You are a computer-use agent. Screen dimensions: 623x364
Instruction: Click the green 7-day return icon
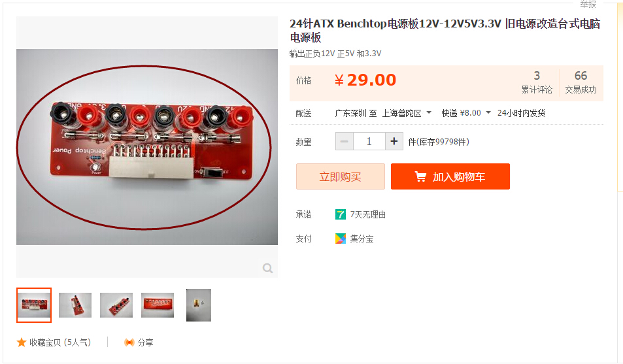[x=341, y=214]
